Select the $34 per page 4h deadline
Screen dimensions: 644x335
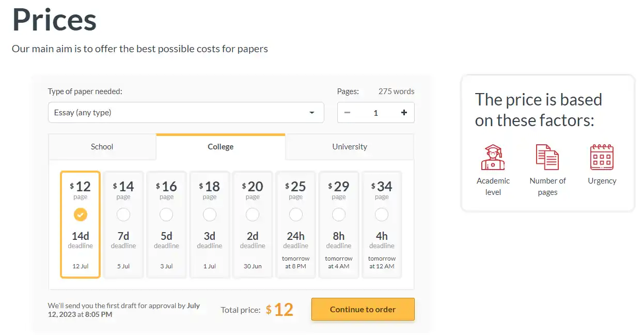click(382, 214)
